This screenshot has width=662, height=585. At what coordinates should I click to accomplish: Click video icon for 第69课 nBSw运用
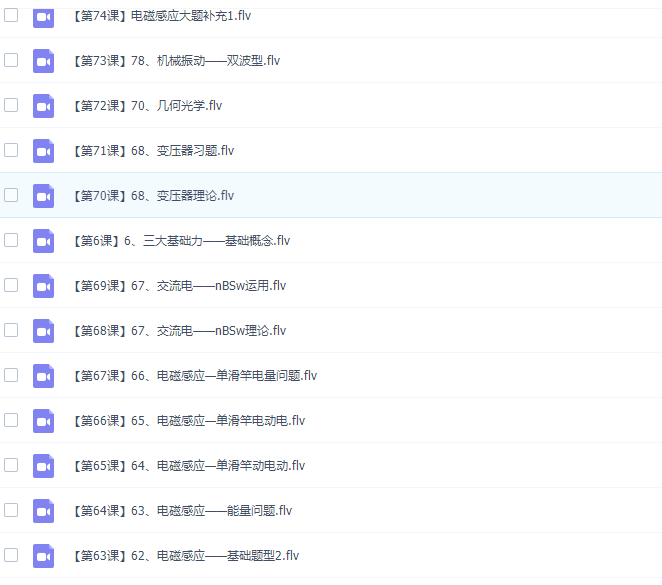click(43, 286)
